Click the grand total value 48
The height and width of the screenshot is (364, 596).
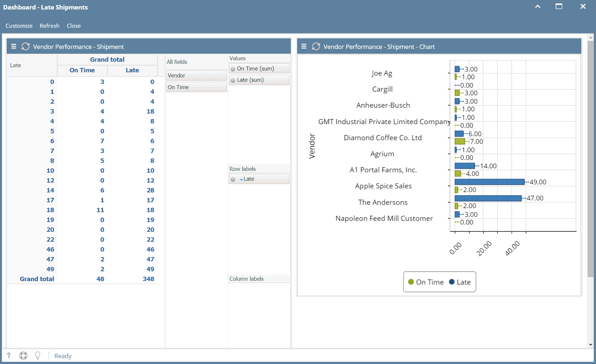pos(100,279)
